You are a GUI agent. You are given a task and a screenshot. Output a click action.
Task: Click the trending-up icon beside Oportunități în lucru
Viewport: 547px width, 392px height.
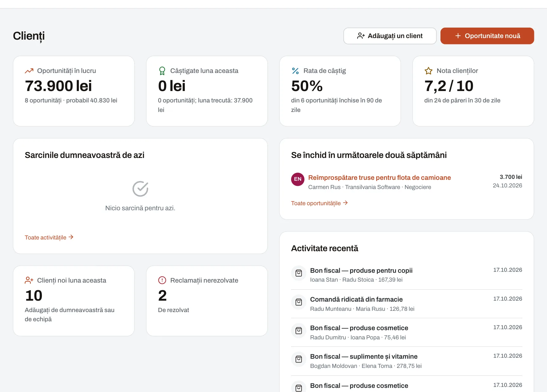(29, 71)
